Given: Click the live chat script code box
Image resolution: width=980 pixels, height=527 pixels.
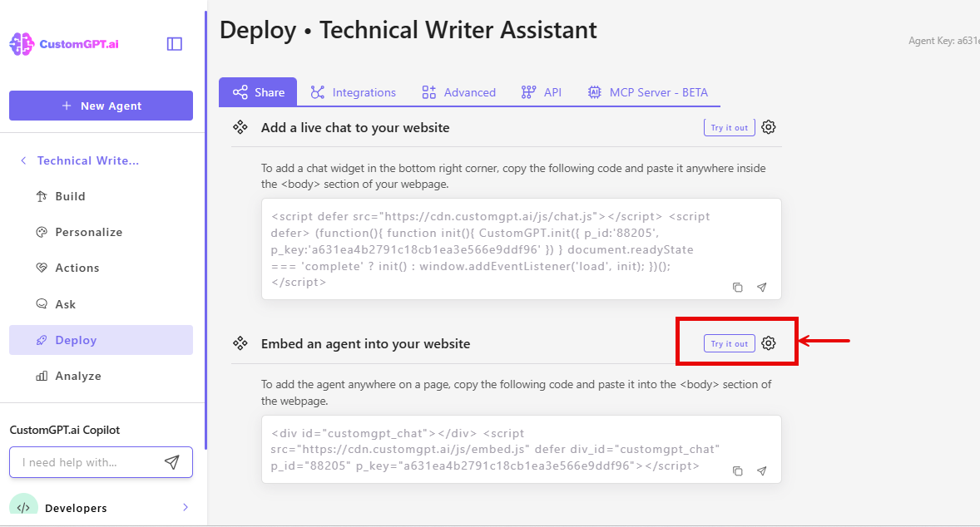Looking at the screenshot, I should (522, 249).
